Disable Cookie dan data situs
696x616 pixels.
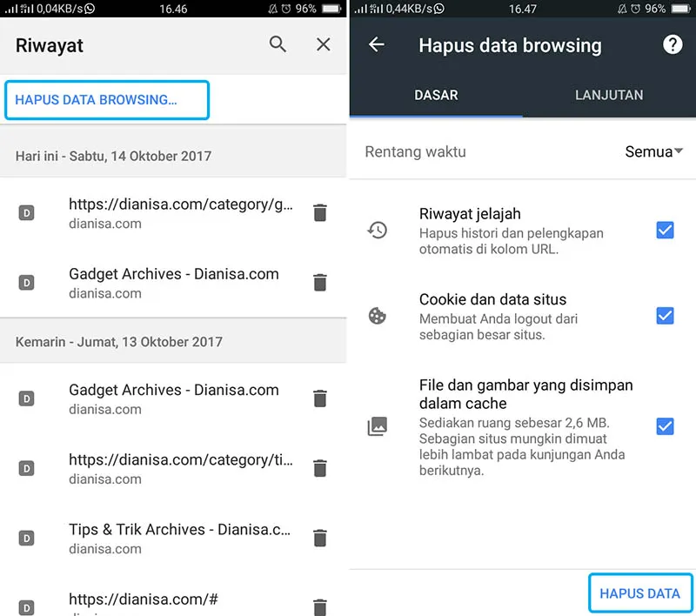[x=665, y=317]
